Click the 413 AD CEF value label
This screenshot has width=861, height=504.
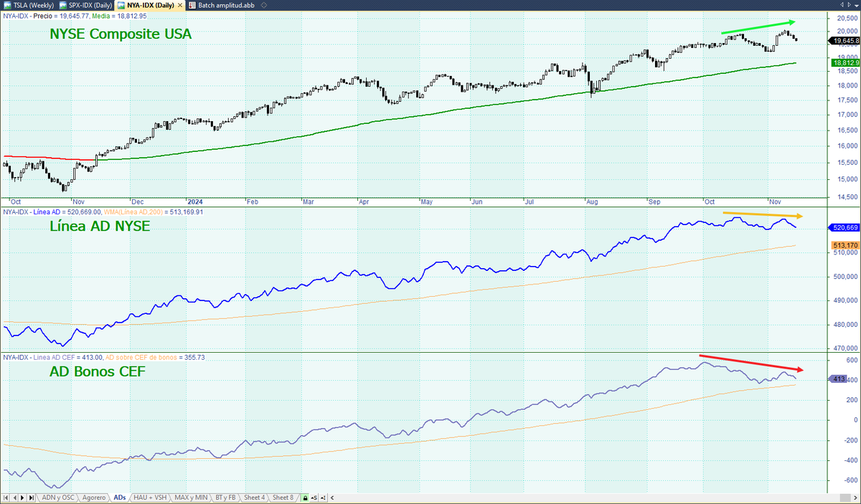[x=837, y=379]
